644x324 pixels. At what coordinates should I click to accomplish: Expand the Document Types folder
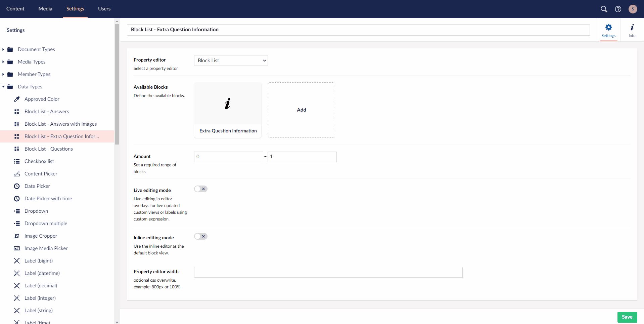pos(3,49)
